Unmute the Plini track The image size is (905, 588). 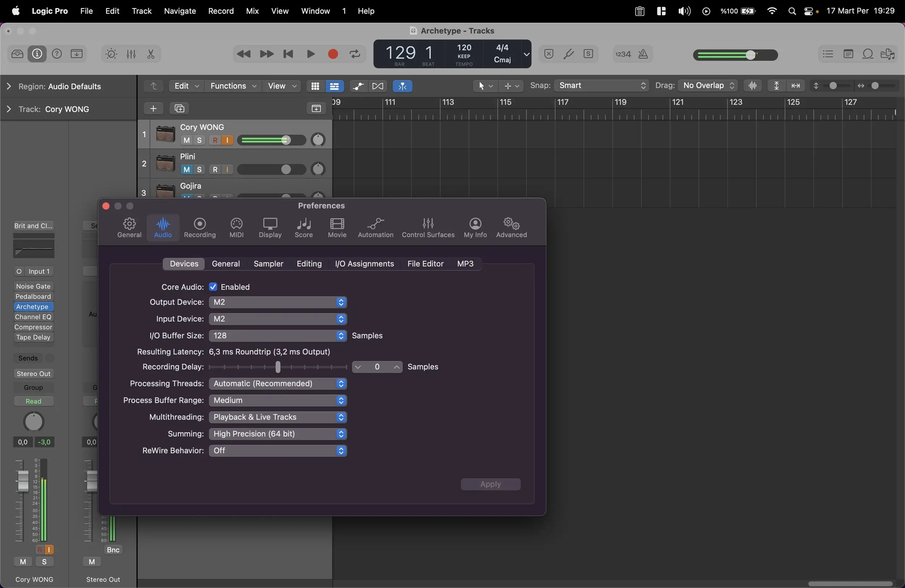click(186, 169)
